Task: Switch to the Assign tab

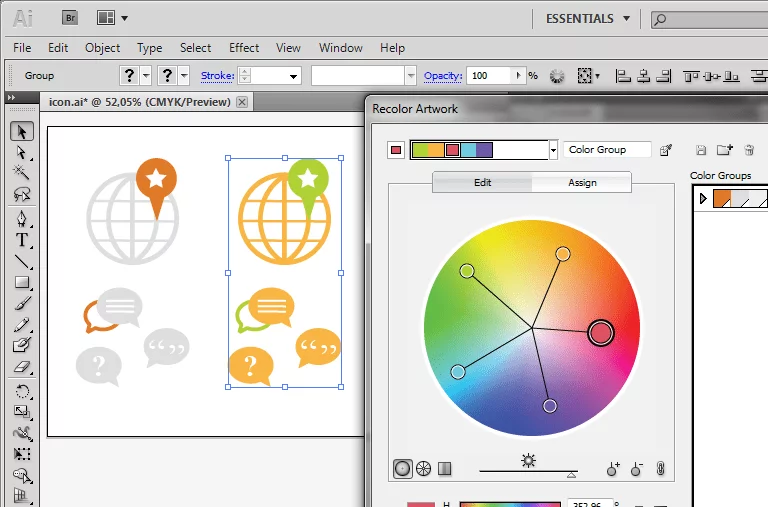Action: [582, 182]
